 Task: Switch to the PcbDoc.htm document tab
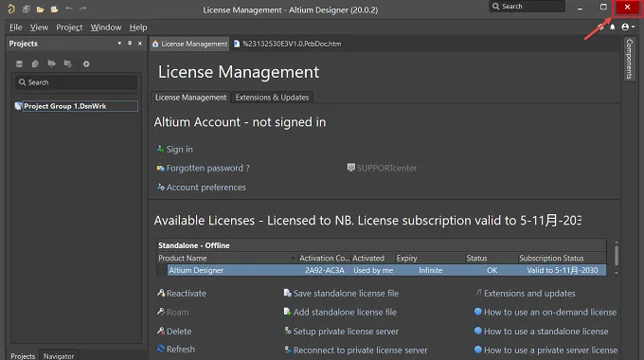point(288,44)
